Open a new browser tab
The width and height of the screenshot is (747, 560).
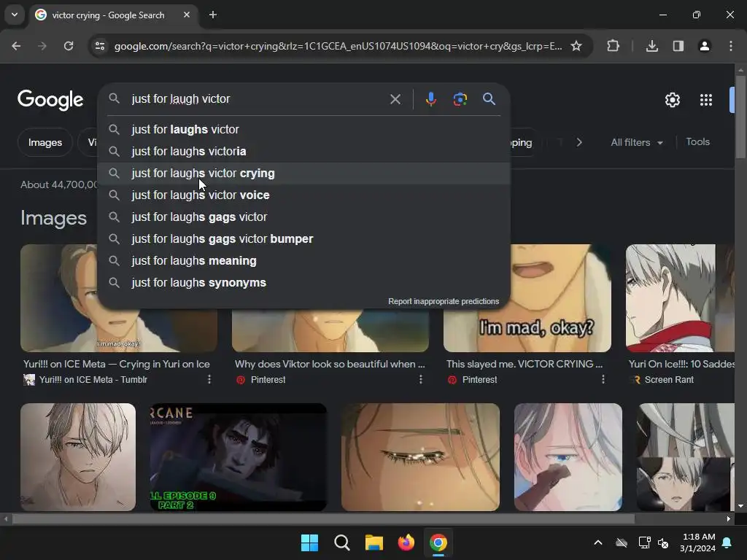[x=213, y=15]
